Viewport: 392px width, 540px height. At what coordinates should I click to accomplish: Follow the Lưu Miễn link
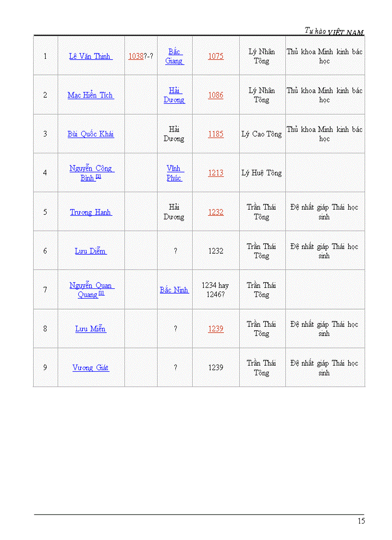(90, 329)
